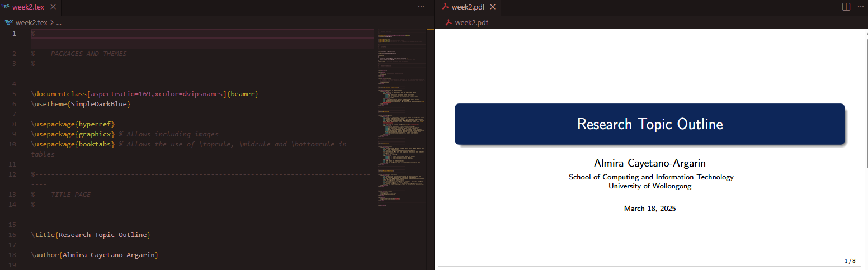Click the March 18, 2025 date in PDF
Image resolution: width=868 pixels, height=270 pixels.
coord(650,209)
